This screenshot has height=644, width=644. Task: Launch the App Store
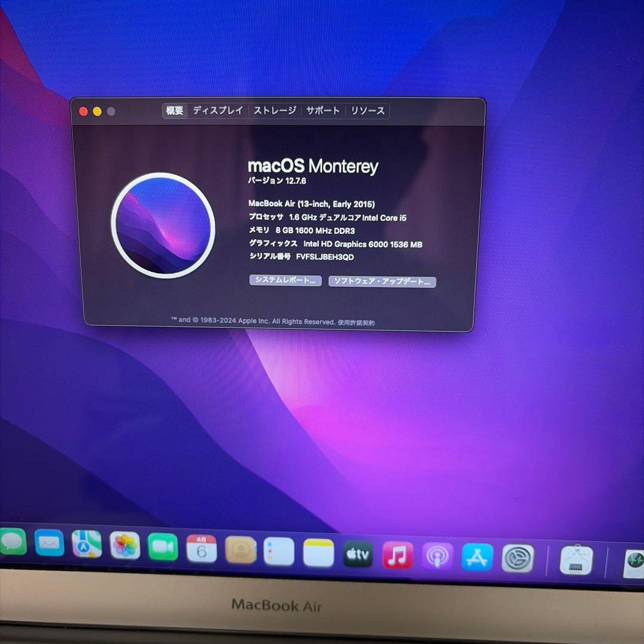(476, 556)
